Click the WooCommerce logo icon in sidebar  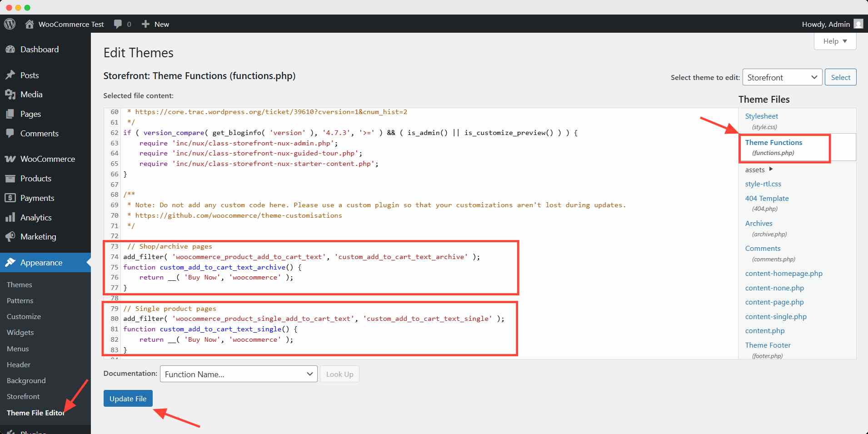coord(10,159)
